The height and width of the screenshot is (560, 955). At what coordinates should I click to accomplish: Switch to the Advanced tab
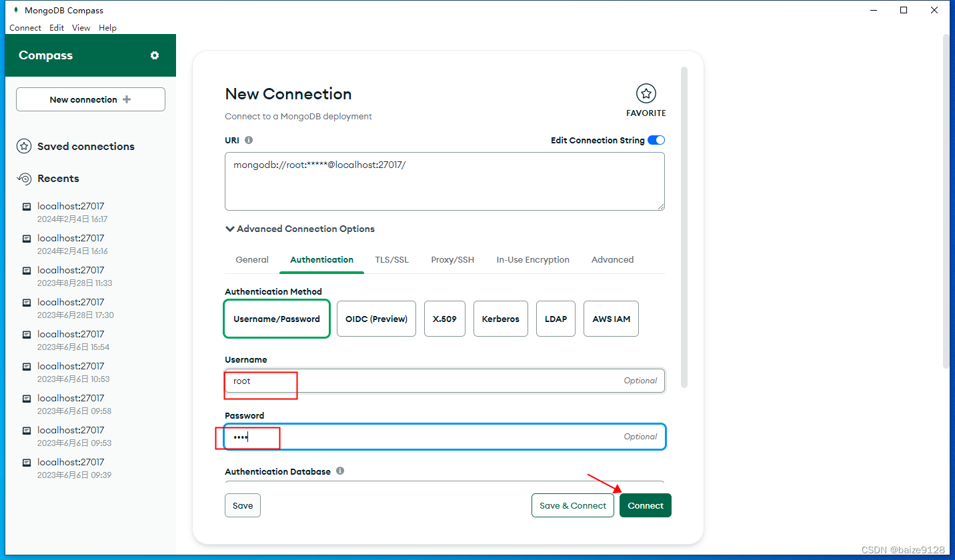[x=612, y=260]
